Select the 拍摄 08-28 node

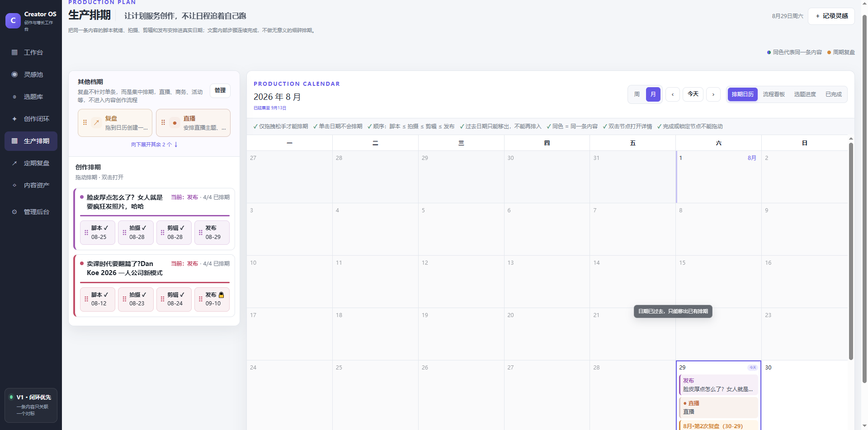136,233
